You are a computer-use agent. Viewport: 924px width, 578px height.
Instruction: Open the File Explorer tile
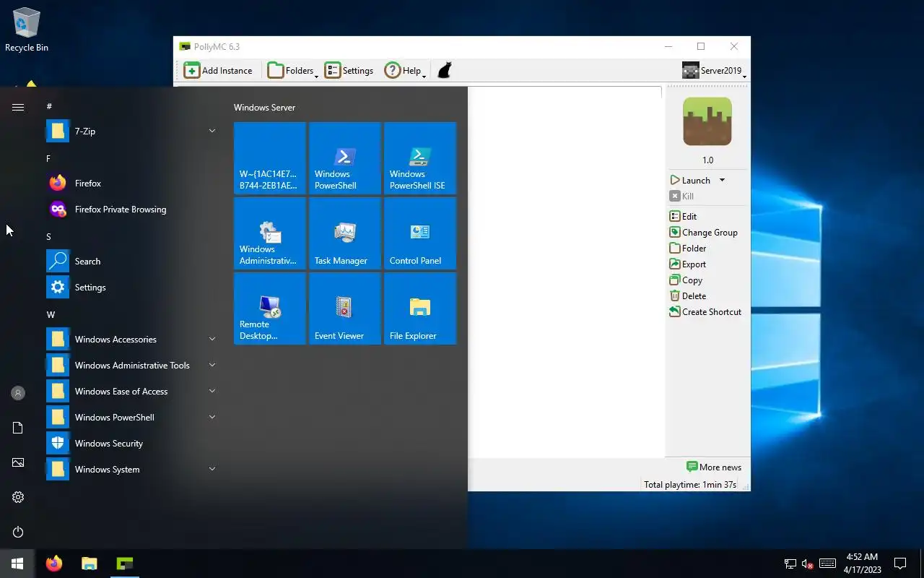tap(420, 309)
